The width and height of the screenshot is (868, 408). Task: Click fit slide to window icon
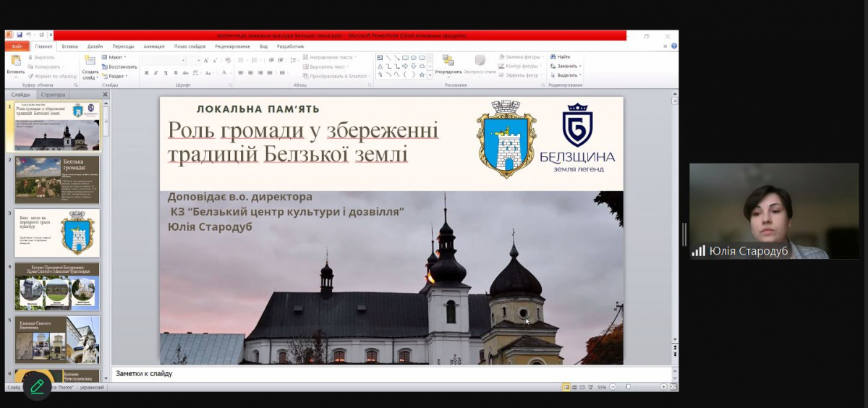click(x=673, y=387)
